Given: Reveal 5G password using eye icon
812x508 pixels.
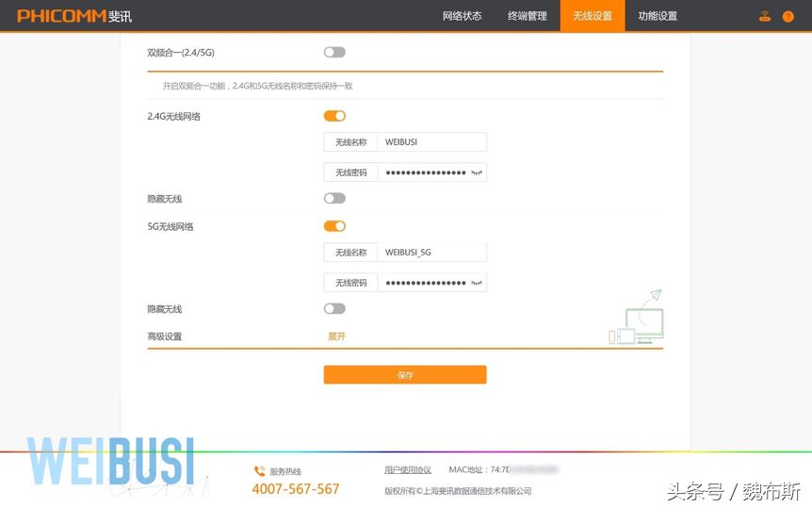Looking at the screenshot, I should click(477, 283).
